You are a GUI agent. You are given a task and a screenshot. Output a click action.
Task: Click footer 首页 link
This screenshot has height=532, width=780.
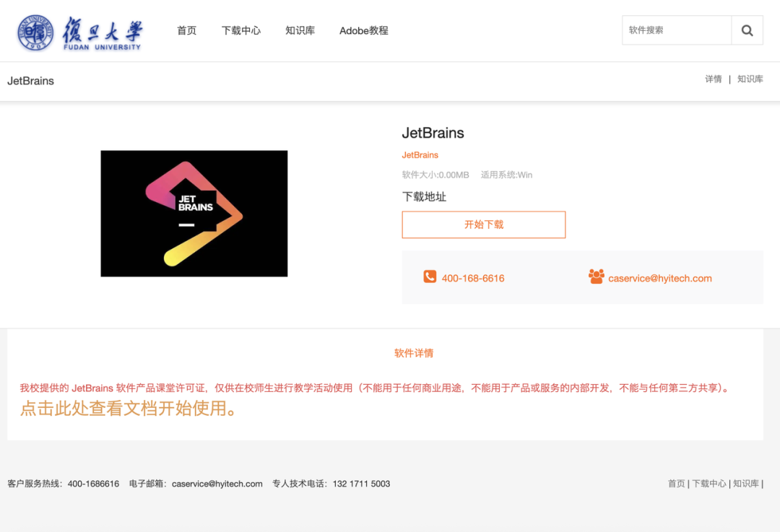pyautogui.click(x=676, y=484)
